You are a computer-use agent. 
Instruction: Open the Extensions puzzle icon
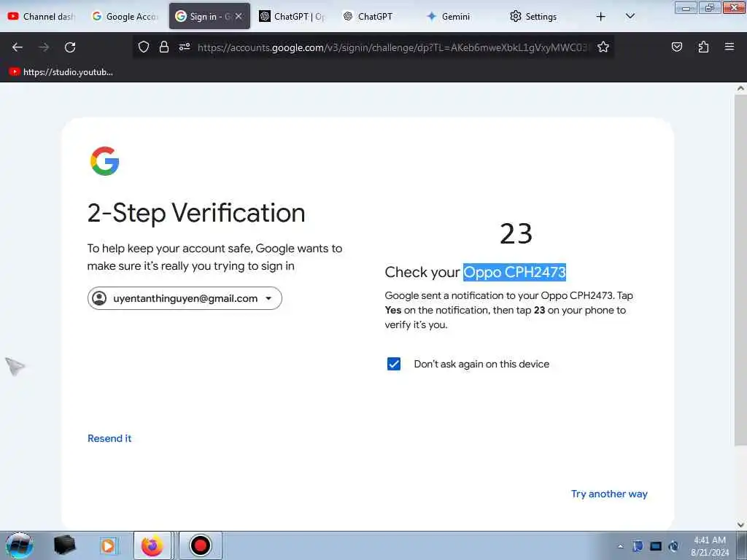tap(703, 47)
